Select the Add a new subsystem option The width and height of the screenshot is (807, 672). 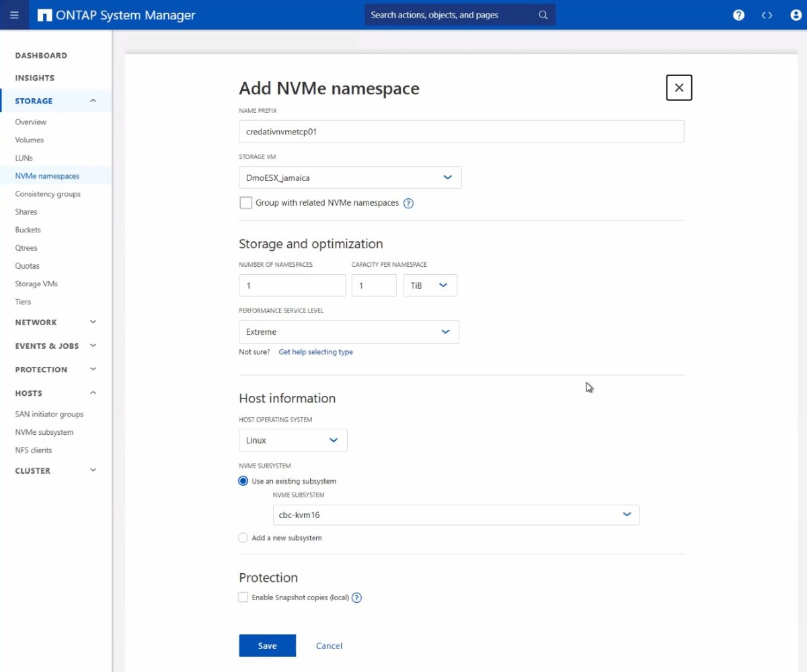243,538
